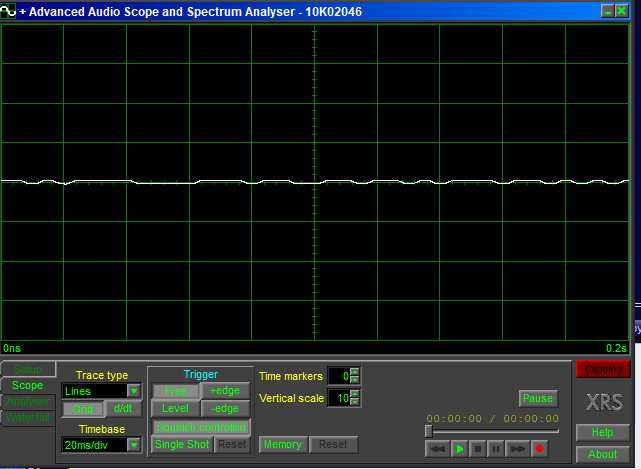Click the rewind playback icon
Viewport: 641px width, 469px height.
437,449
